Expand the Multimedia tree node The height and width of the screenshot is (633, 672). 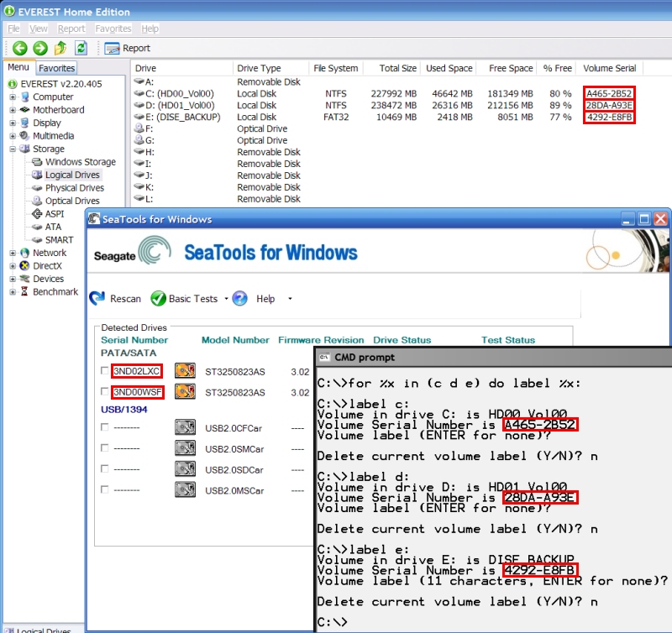(x=13, y=136)
